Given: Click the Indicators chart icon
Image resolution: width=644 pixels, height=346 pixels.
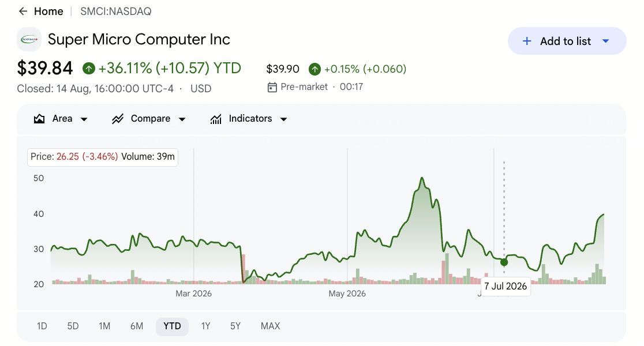Looking at the screenshot, I should point(216,119).
